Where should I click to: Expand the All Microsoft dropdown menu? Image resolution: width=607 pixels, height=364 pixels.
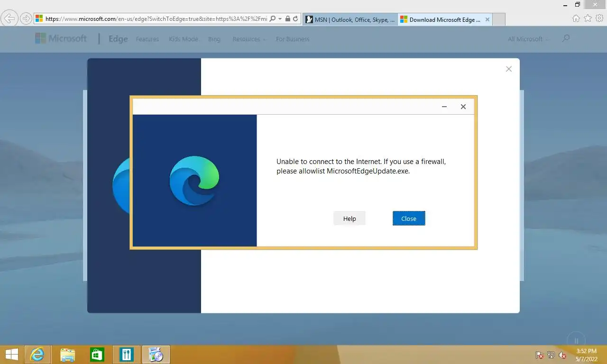coord(528,39)
